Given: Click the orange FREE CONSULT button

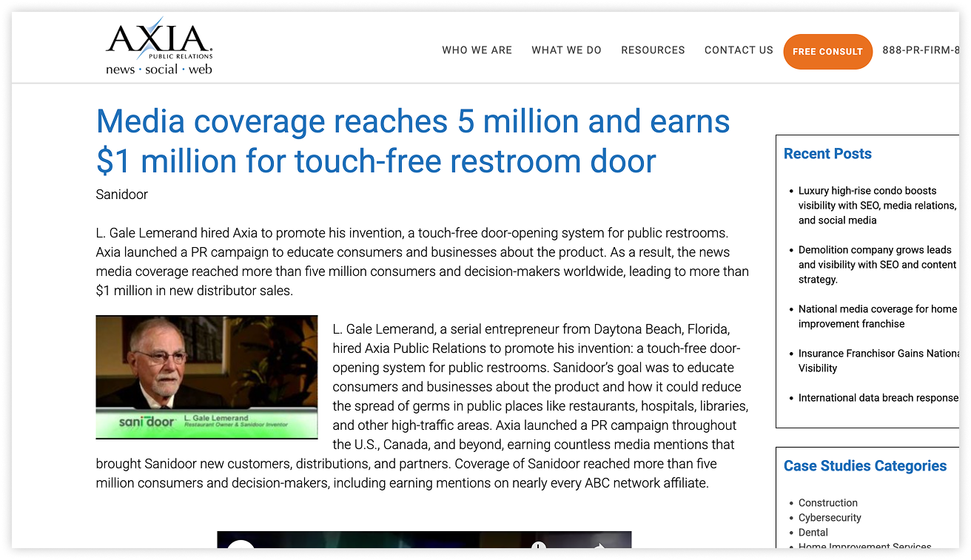Looking at the screenshot, I should click(827, 52).
